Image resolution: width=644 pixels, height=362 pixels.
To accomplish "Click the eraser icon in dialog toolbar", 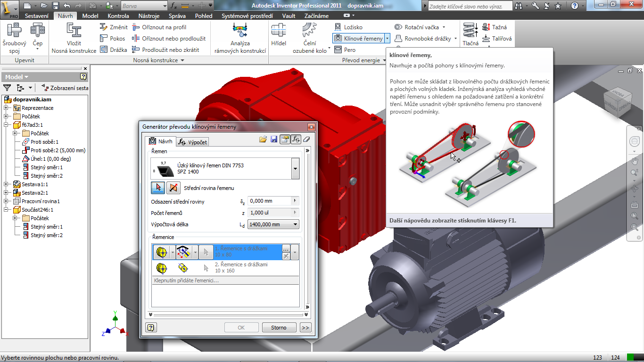I will [307, 139].
